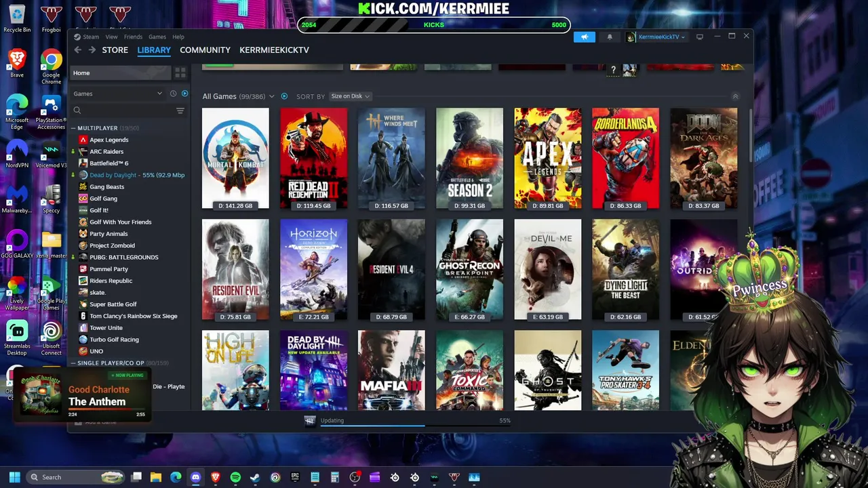Image resolution: width=868 pixels, height=488 pixels.
Task: Open the Where Winds Meet cover
Action: click(391, 159)
